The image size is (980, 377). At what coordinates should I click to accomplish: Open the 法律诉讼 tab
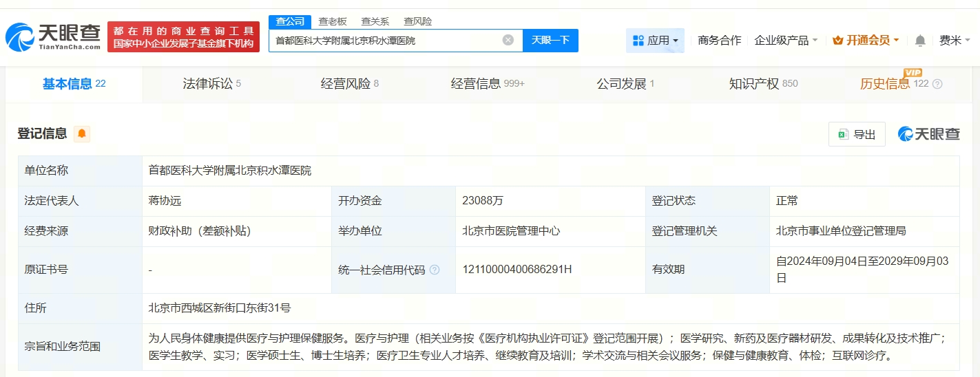coord(211,84)
